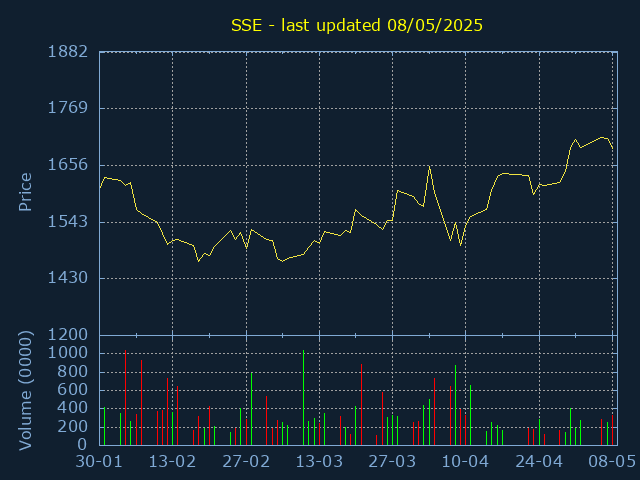Select the 400 volume axis label
Viewport: 640px width, 480px height.
coord(73,408)
